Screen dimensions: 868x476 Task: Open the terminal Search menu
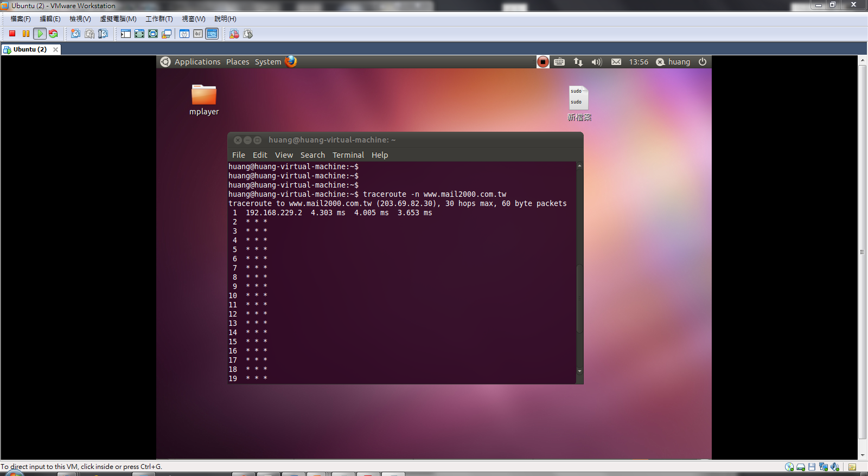click(x=312, y=155)
